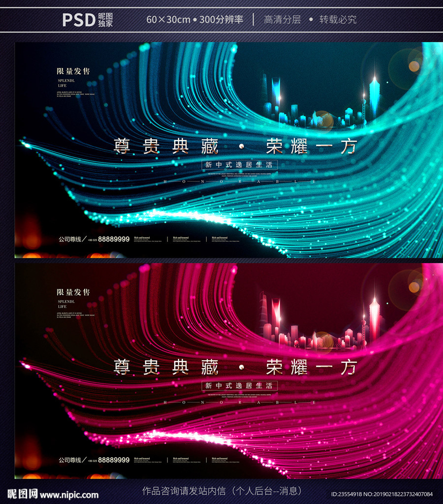The image size is (443, 504).
Task: Select the NO:20190218223732407084 text
Action: pyautogui.click(x=398, y=494)
